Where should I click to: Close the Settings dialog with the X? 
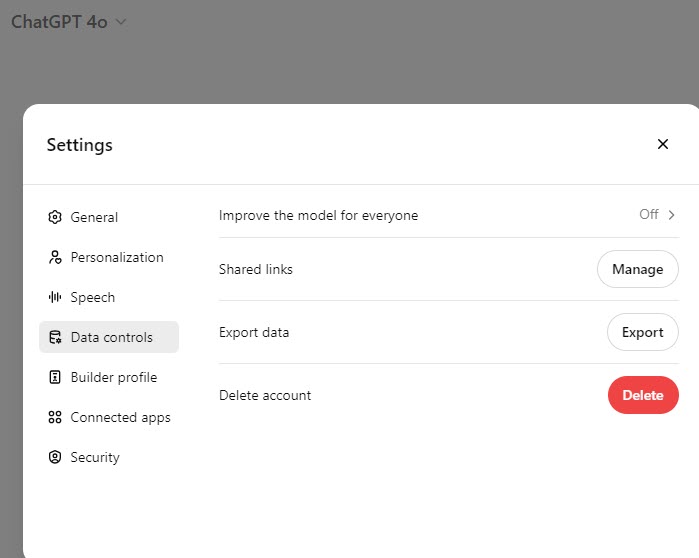click(662, 144)
